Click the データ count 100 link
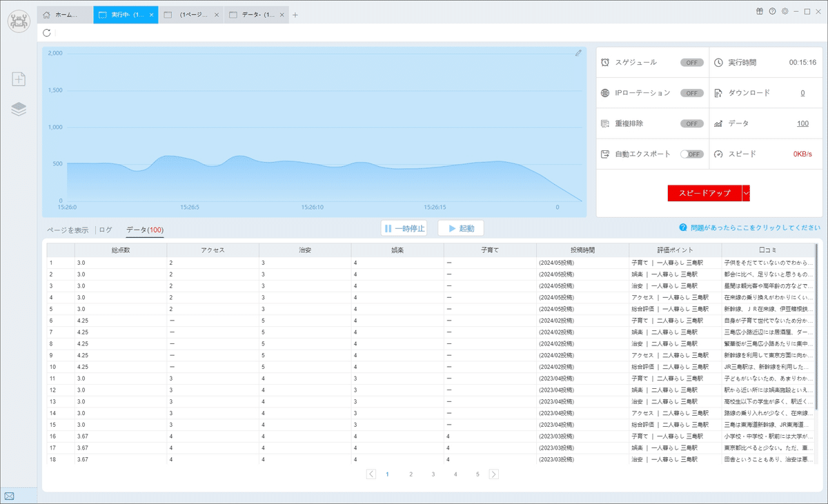 coord(802,123)
